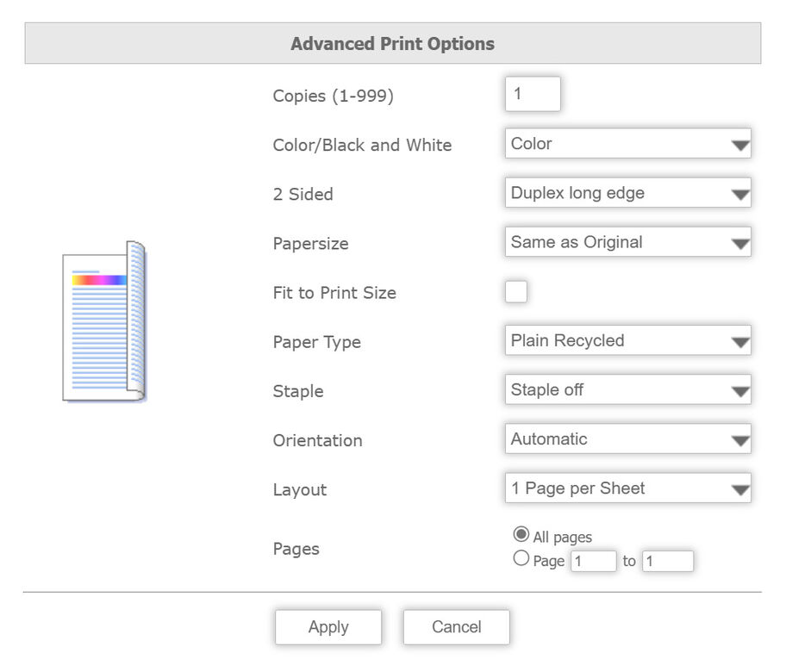
Task: Open the Layout pages-per-sheet dropdown
Action: (627, 488)
